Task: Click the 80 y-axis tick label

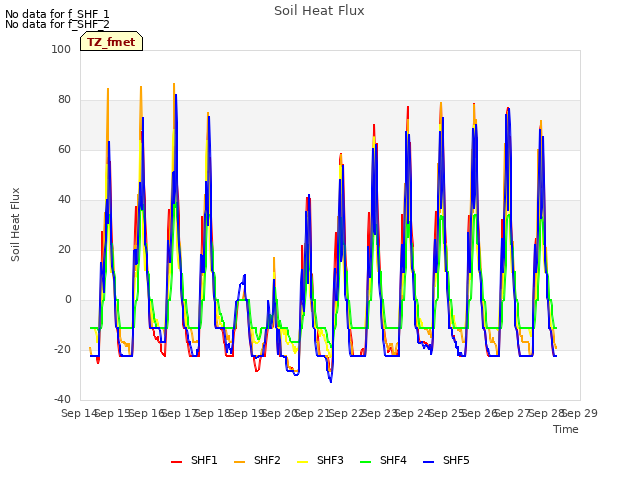Action: coord(64,100)
